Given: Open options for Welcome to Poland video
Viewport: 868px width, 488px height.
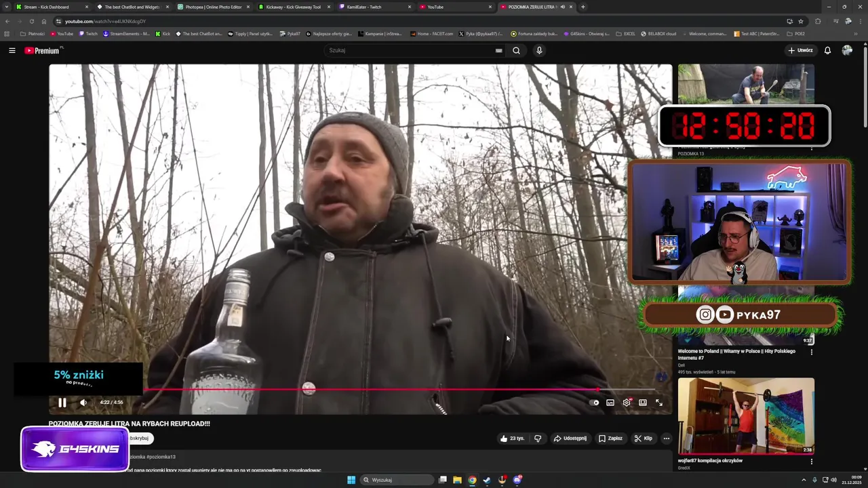Looking at the screenshot, I should click(811, 352).
